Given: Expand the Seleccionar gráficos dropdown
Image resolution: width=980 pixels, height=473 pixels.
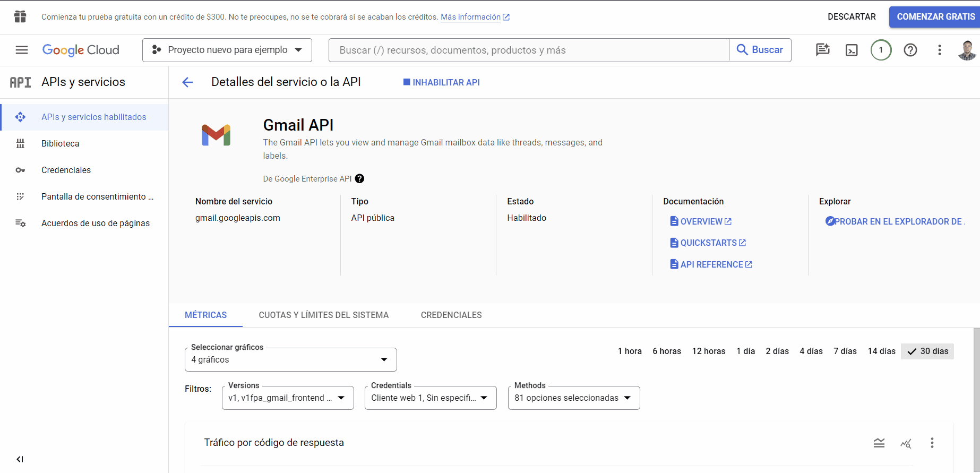Looking at the screenshot, I should (290, 360).
